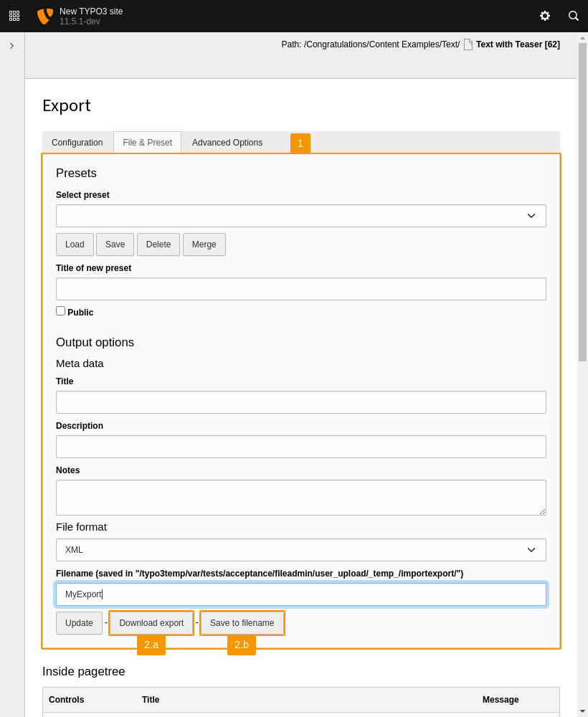Screen dimensions: 588x717
Task: Open the TYPO3 module menu grid icon
Action: point(14,16)
